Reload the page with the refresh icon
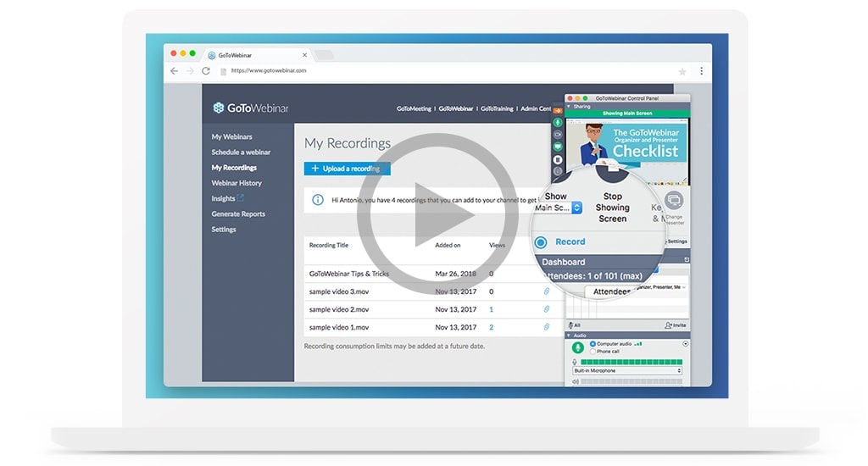The height and width of the screenshot is (466, 868). click(206, 71)
